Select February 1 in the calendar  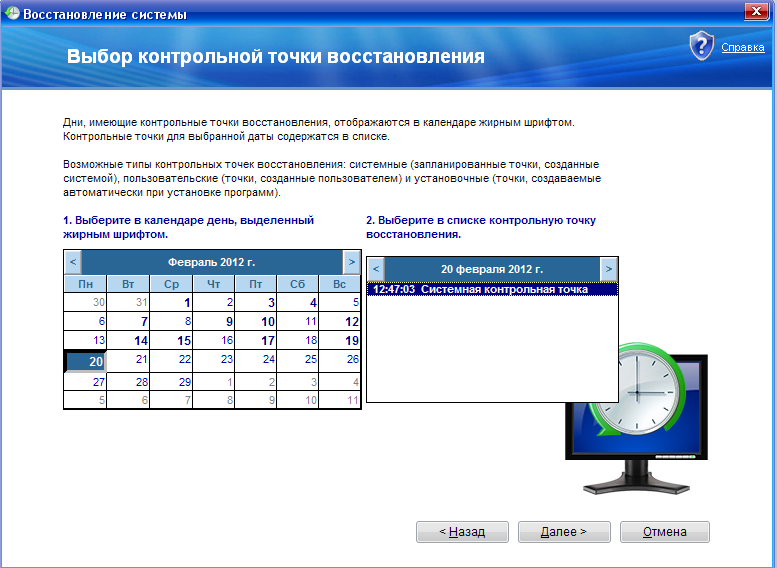(170, 302)
